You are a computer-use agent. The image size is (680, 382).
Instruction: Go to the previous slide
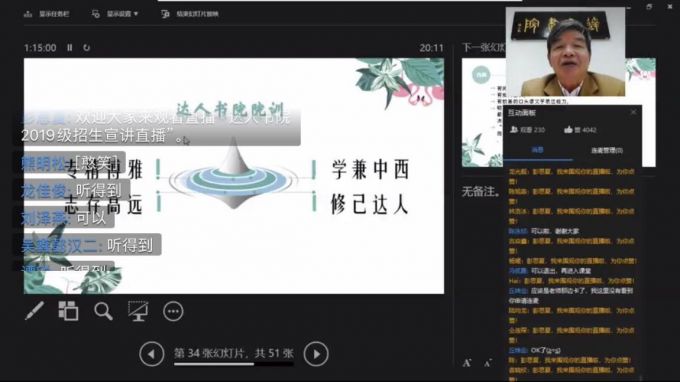tap(151, 354)
